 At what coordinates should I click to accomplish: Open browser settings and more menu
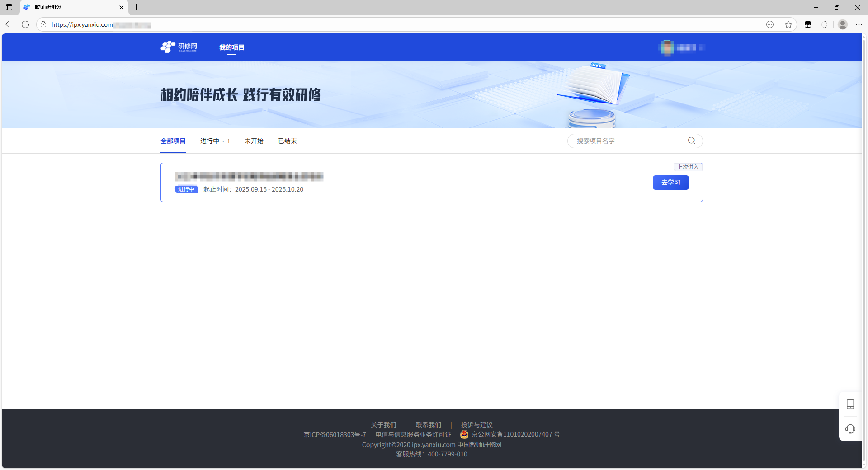pos(859,24)
